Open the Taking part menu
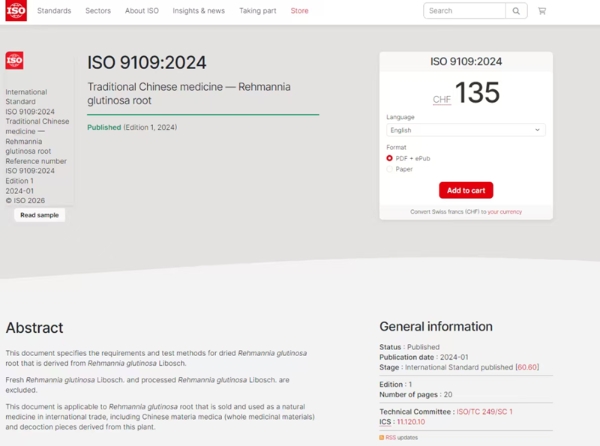This screenshot has width=600, height=446. tap(258, 11)
